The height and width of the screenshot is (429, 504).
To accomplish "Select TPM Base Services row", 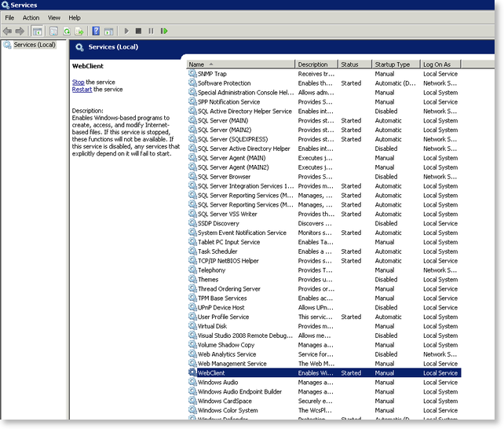I will (325, 298).
